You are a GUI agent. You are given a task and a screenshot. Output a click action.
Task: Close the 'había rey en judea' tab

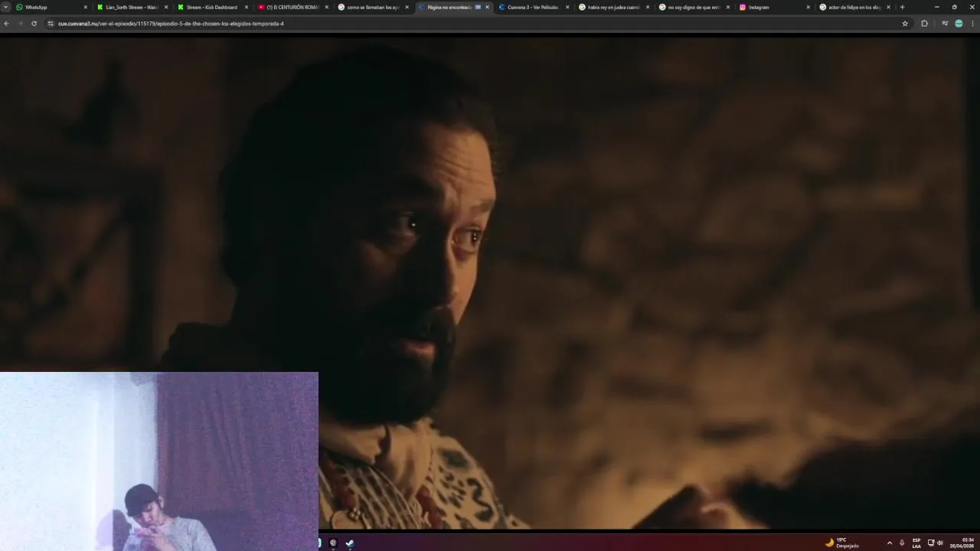[648, 7]
